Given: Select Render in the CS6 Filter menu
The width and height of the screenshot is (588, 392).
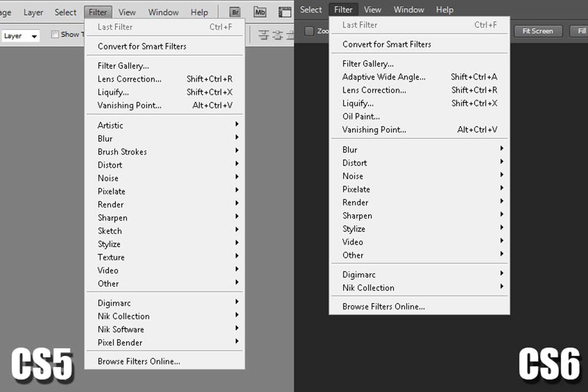Looking at the screenshot, I should point(420,202).
